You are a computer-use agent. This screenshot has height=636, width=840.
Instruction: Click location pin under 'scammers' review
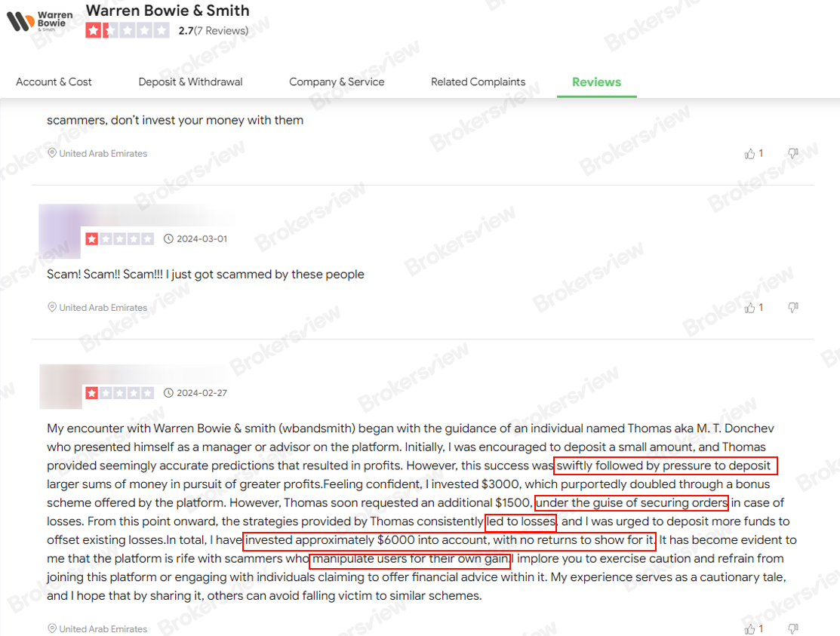(52, 153)
